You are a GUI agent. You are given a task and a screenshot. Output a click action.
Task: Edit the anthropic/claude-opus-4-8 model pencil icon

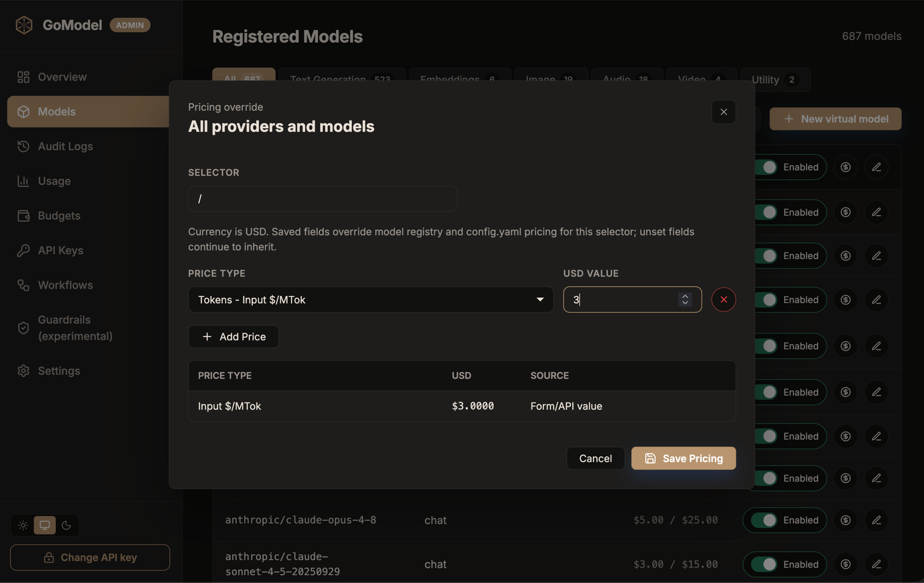pos(876,520)
